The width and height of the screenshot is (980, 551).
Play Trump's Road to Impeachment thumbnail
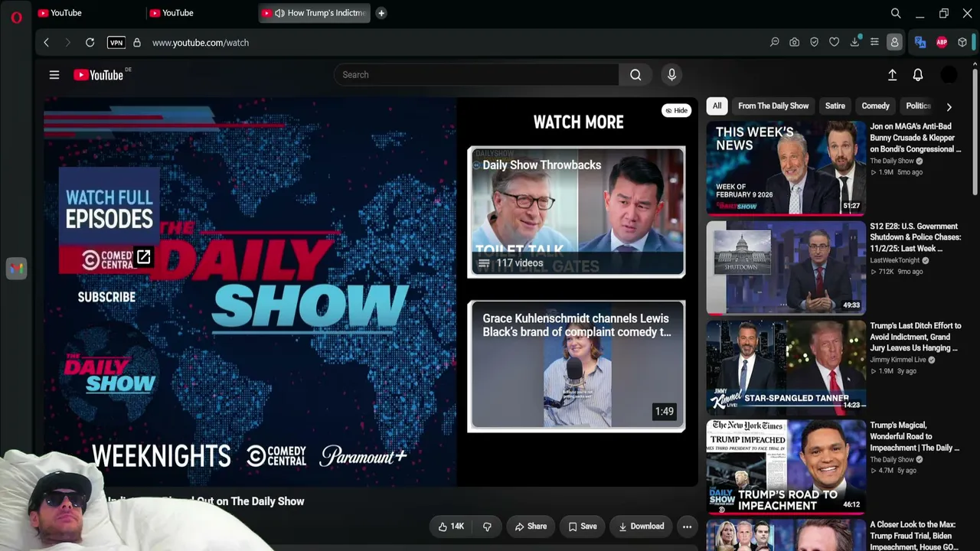coord(786,467)
